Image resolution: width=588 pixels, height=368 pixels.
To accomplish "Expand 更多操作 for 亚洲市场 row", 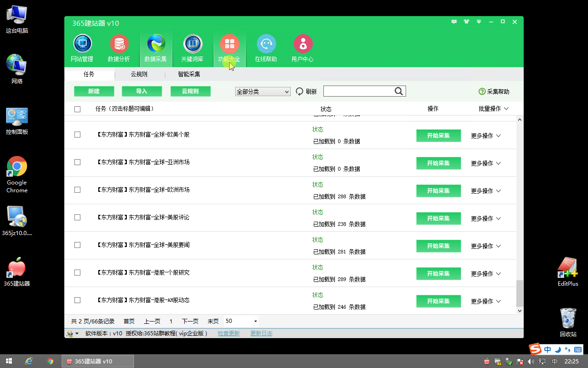I will (486, 163).
